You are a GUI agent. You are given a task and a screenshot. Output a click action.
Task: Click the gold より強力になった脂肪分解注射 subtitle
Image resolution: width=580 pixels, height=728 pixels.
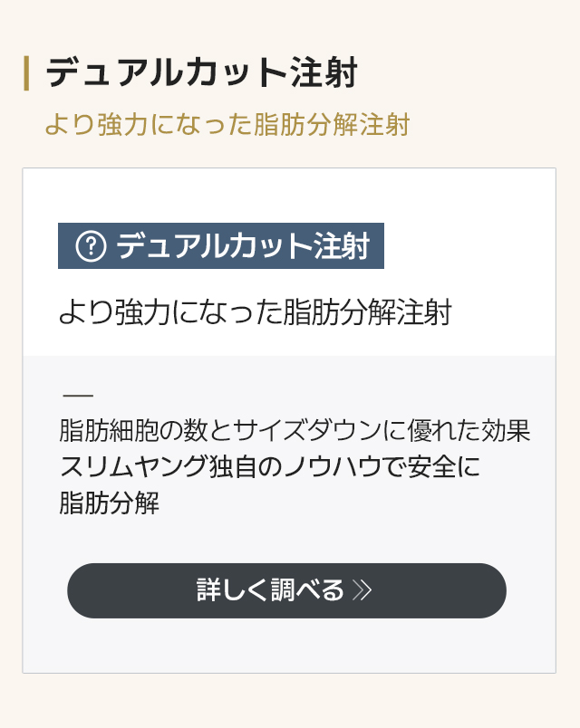click(227, 124)
